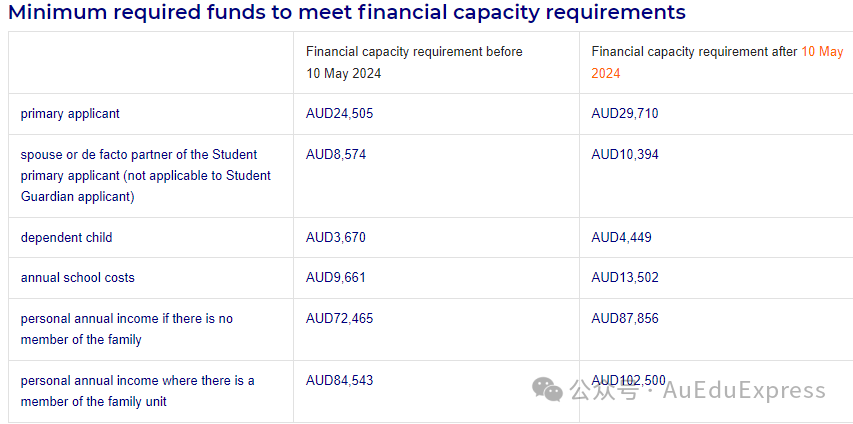This screenshot has height=424, width=853.
Task: Select the AUD87,856 annual income amount
Action: [625, 319]
